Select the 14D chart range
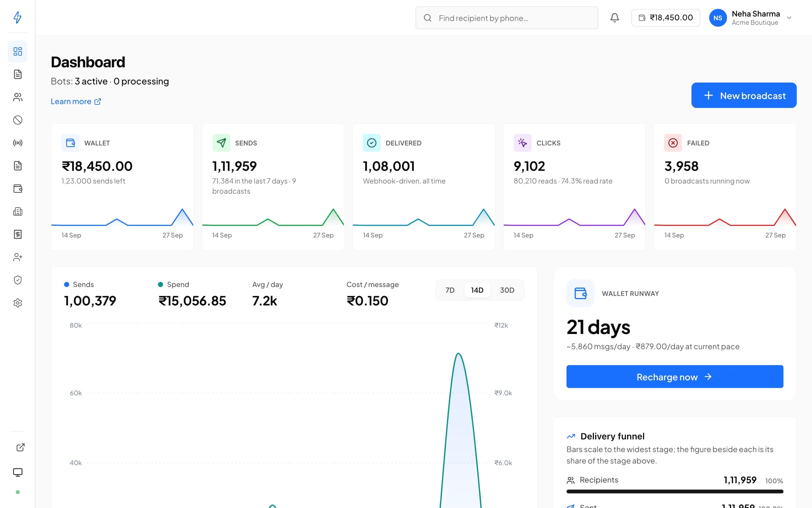This screenshot has height=508, width=812. [x=477, y=290]
